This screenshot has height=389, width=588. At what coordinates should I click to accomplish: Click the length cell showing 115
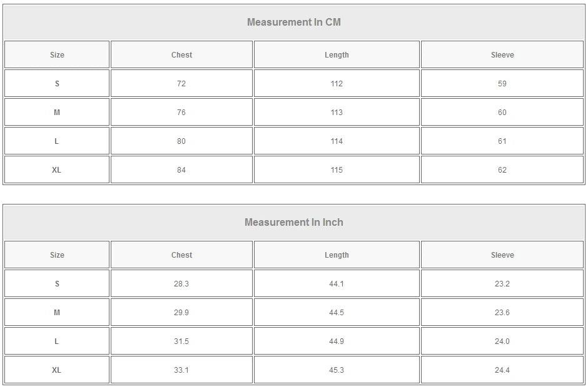point(337,170)
